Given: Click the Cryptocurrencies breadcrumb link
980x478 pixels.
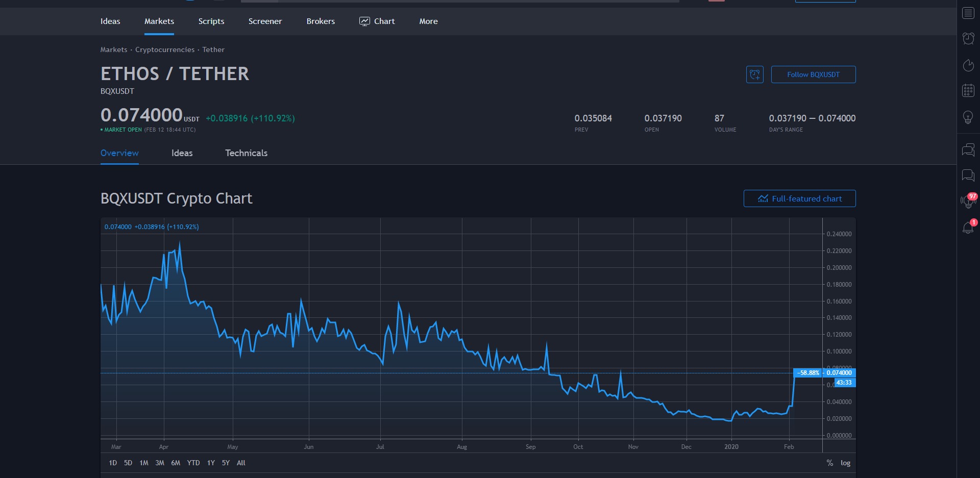Looking at the screenshot, I should click(x=165, y=49).
